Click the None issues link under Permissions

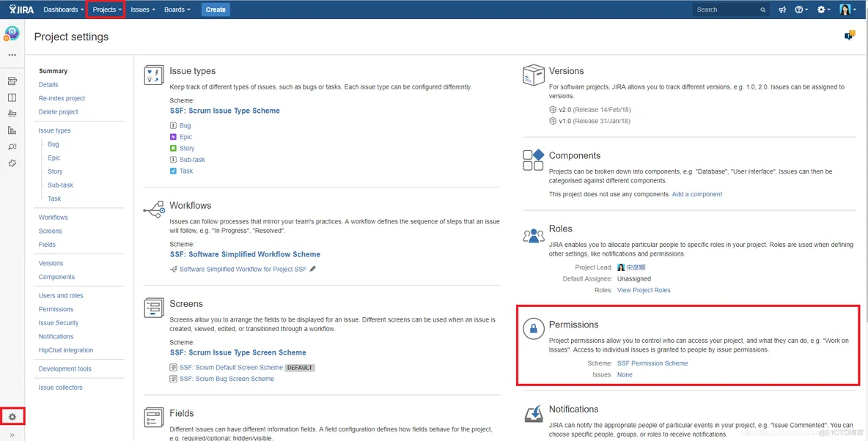click(625, 374)
